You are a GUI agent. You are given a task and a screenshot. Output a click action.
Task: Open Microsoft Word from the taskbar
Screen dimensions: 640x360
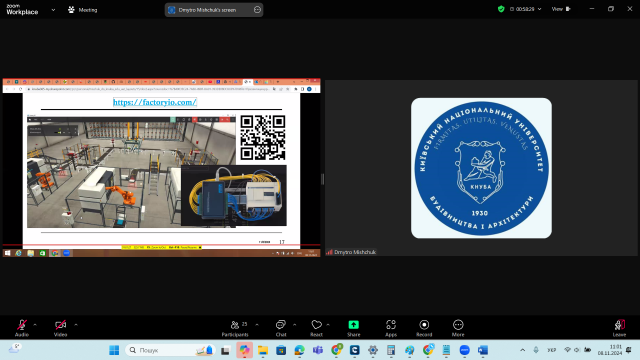tap(483, 350)
